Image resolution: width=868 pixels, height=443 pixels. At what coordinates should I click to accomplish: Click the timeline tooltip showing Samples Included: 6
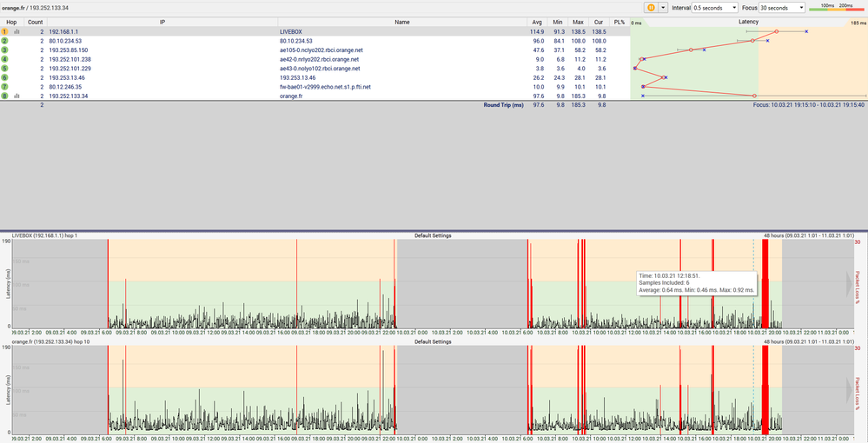(696, 282)
